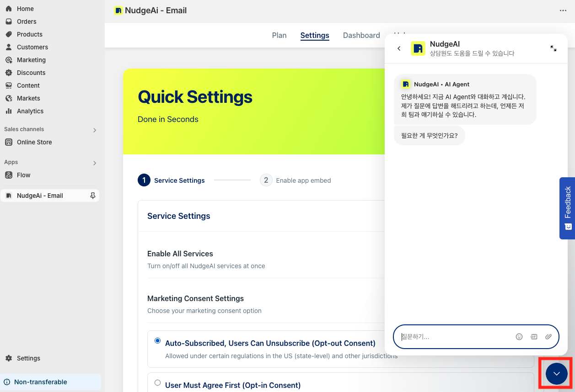Expand the Sales channels section

pos(95,130)
